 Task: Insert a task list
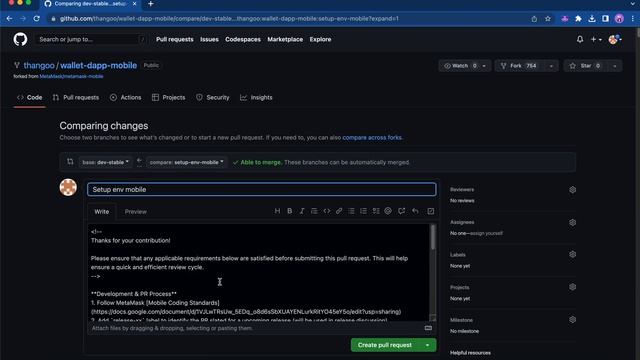pos(376,211)
